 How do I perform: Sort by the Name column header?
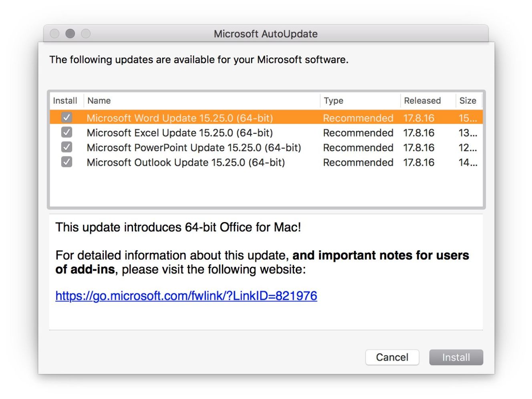click(x=202, y=100)
